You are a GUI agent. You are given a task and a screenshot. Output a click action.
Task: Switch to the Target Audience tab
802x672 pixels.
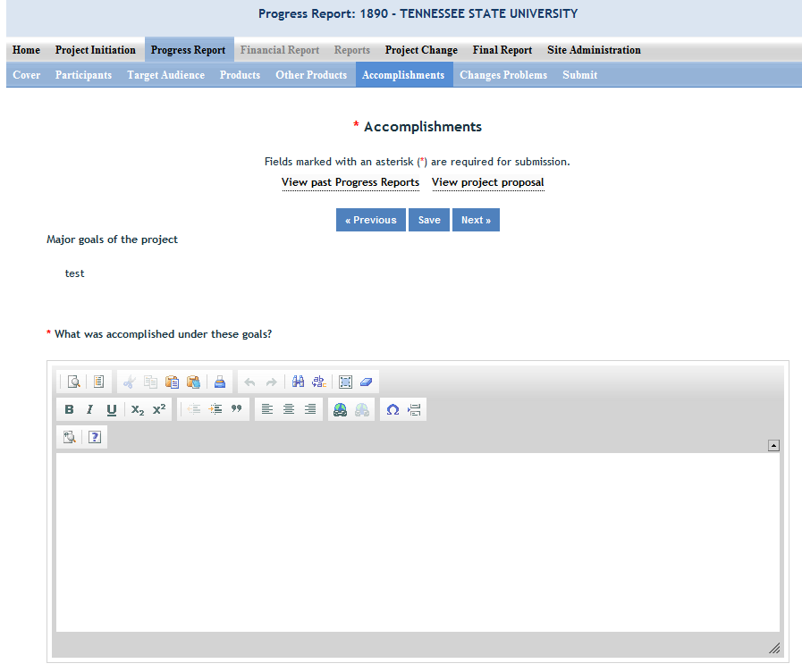pos(165,74)
